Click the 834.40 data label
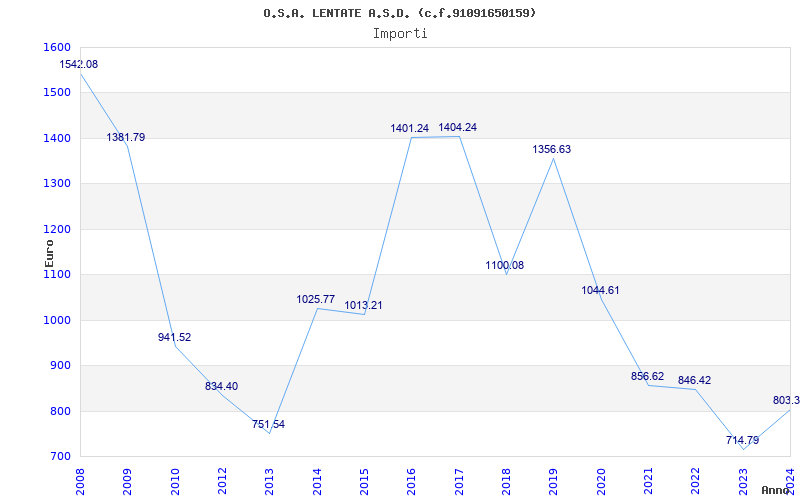This screenshot has height=500, width=800. point(221,386)
